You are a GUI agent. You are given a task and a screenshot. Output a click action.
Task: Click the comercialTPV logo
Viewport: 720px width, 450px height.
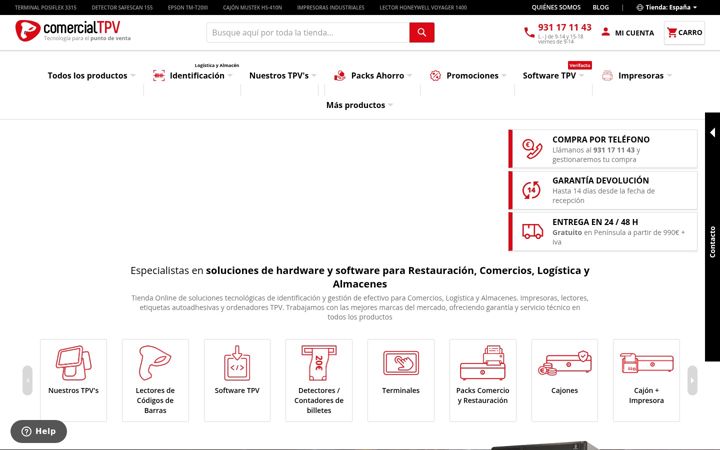(73, 31)
